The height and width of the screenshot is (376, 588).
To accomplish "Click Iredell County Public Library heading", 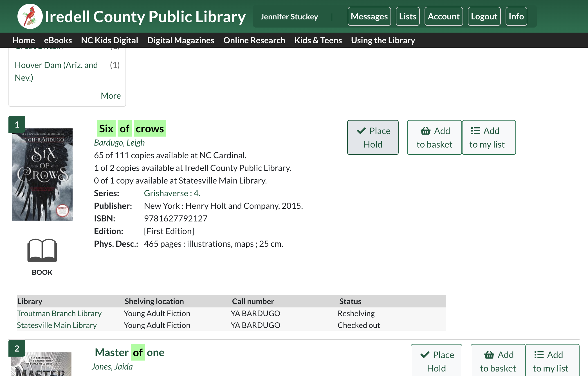I will (x=145, y=17).
